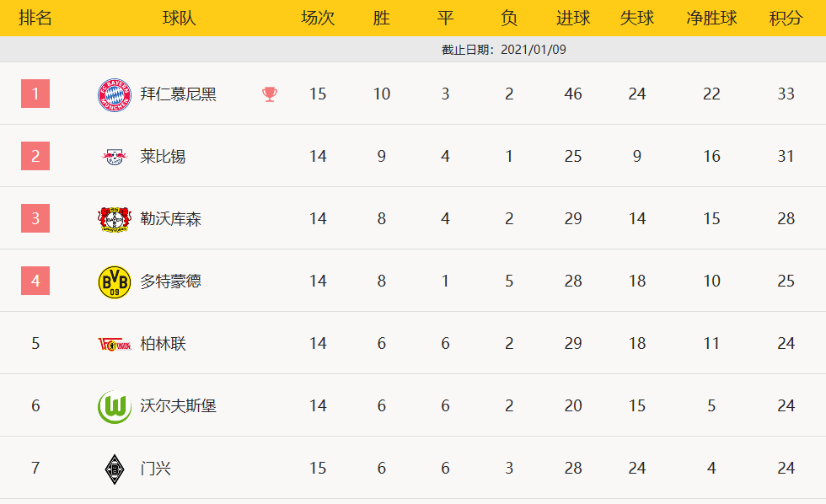Click the Bayern Munich club logo
This screenshot has width=826, height=504.
(x=114, y=94)
